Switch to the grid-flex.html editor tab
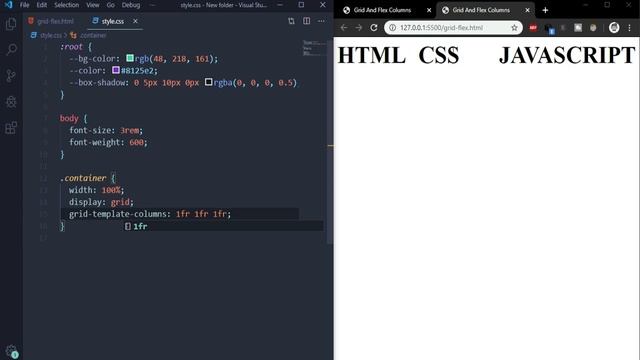The image size is (640, 360). click(x=51, y=21)
